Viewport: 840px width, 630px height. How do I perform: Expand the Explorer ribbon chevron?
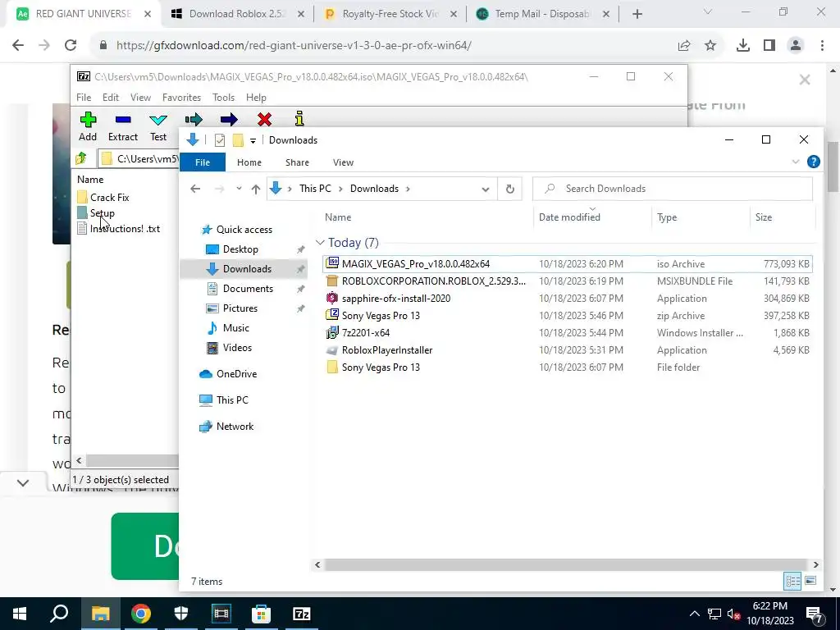796,162
